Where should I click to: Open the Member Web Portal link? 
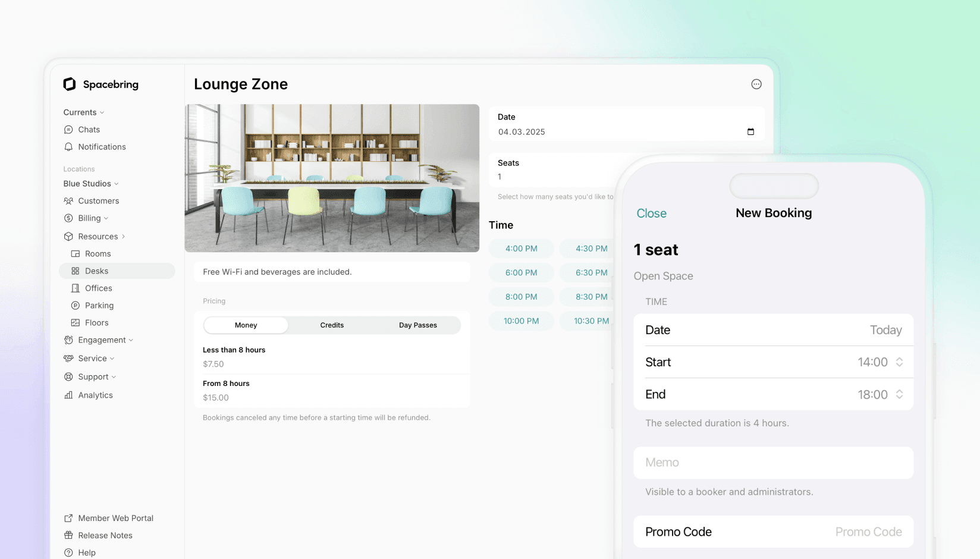[115, 518]
